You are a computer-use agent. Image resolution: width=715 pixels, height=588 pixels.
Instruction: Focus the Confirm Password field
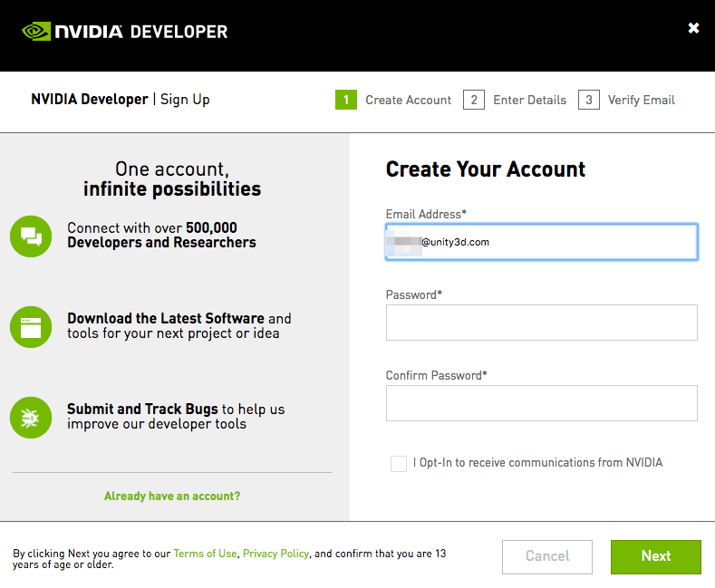pyautogui.click(x=541, y=403)
